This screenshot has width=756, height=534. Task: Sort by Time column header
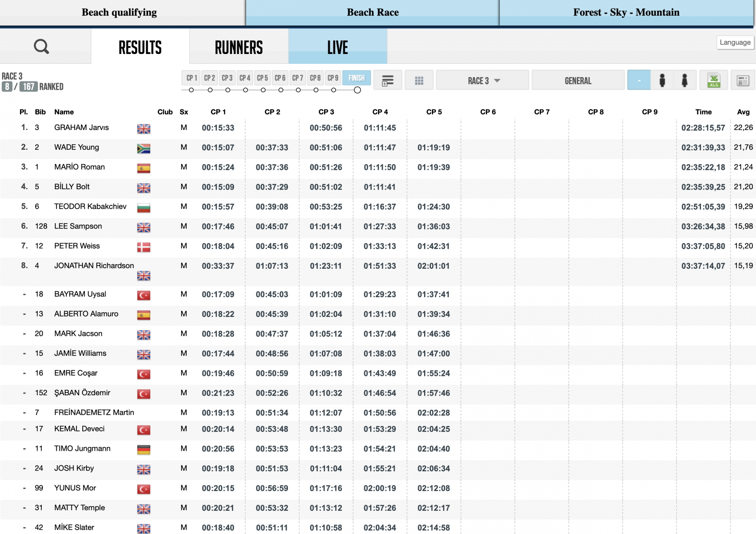tap(703, 112)
